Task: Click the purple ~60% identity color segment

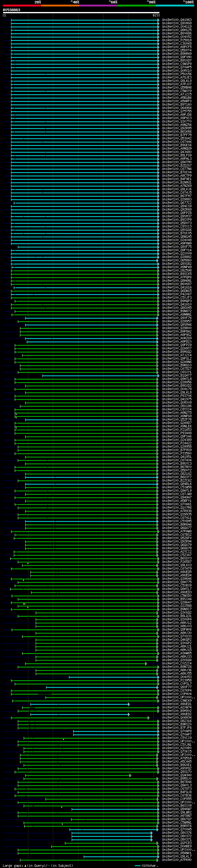Action: click(x=99, y=6)
